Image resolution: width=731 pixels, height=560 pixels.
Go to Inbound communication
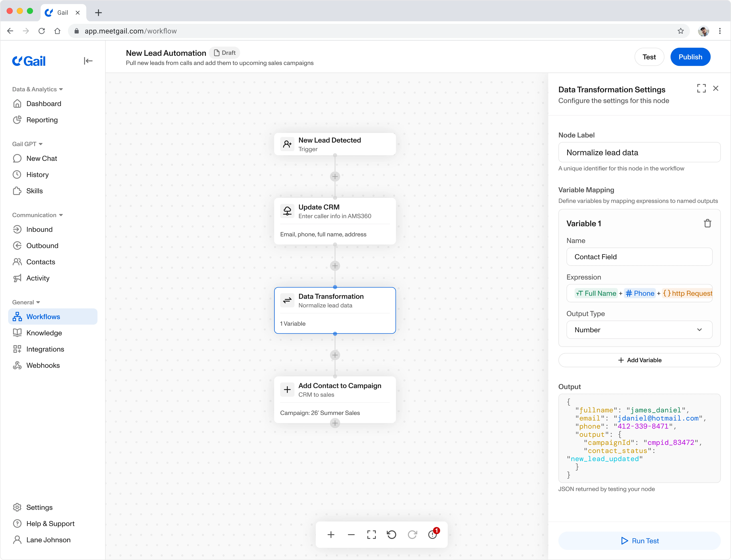[53, 229]
